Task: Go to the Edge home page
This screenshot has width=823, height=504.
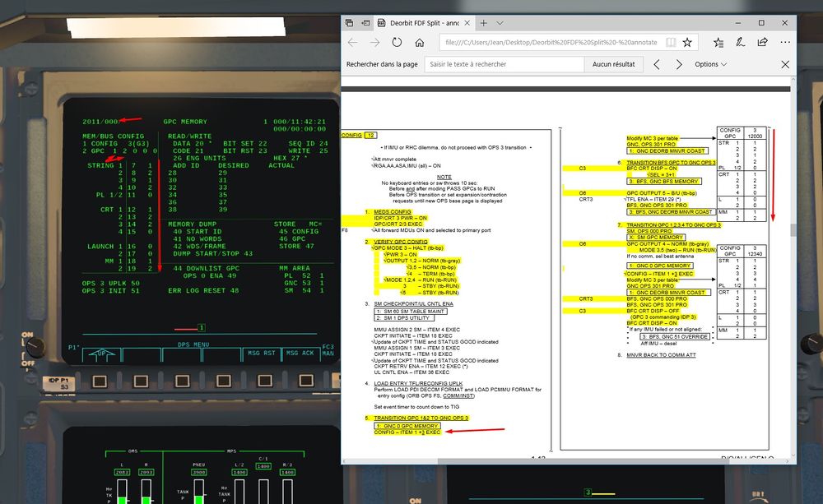Action: (x=420, y=43)
